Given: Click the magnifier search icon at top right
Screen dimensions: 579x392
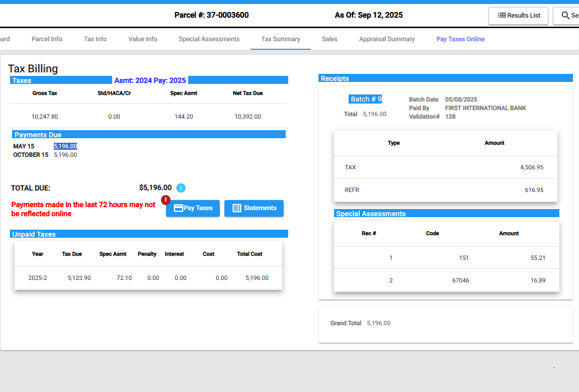Looking at the screenshot, I should [x=565, y=16].
